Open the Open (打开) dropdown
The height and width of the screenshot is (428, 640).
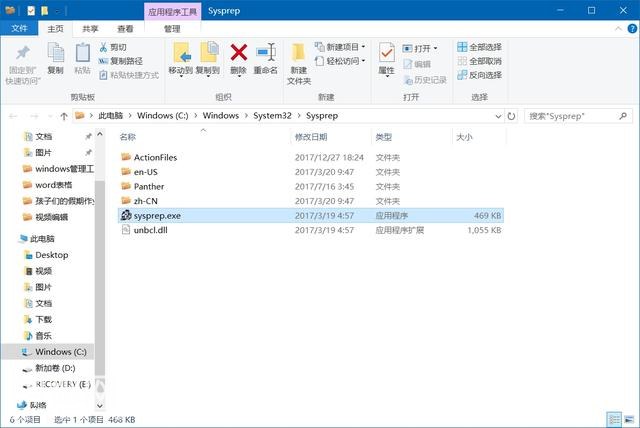pyautogui.click(x=420, y=49)
